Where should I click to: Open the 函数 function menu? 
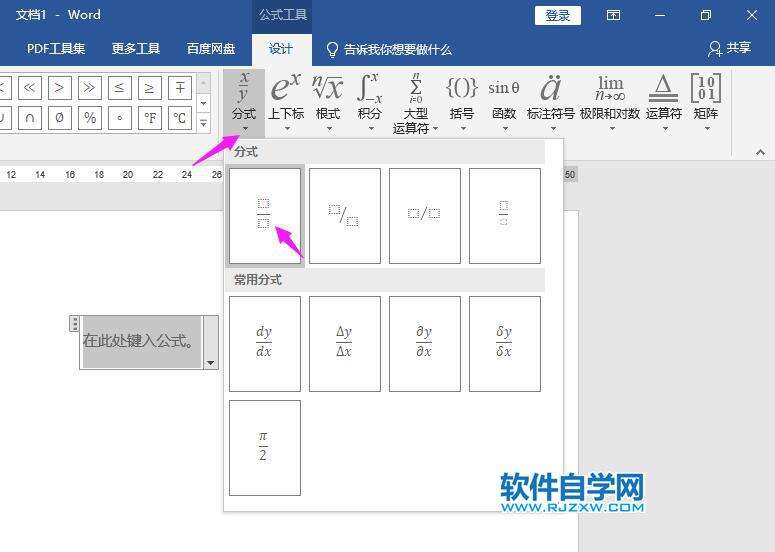(504, 103)
